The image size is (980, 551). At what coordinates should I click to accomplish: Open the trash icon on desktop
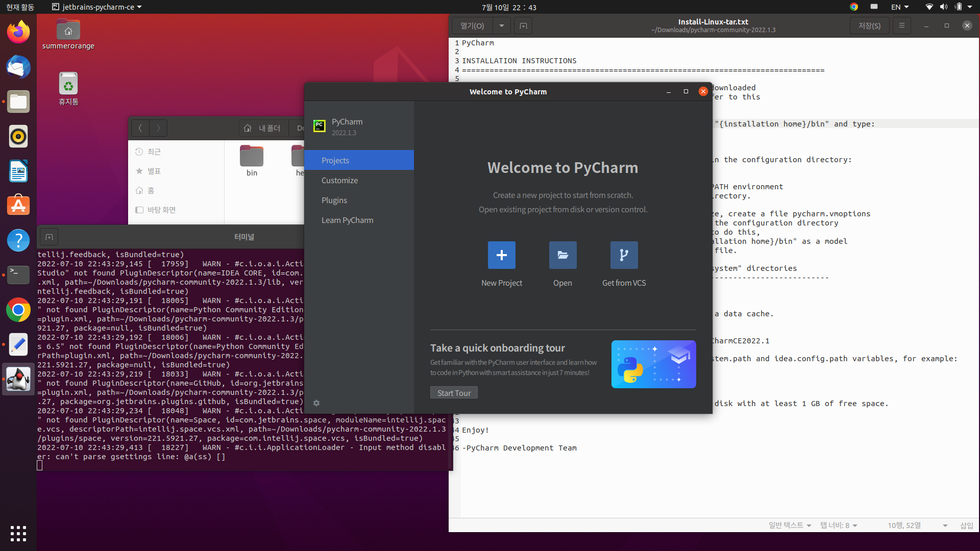pyautogui.click(x=68, y=89)
